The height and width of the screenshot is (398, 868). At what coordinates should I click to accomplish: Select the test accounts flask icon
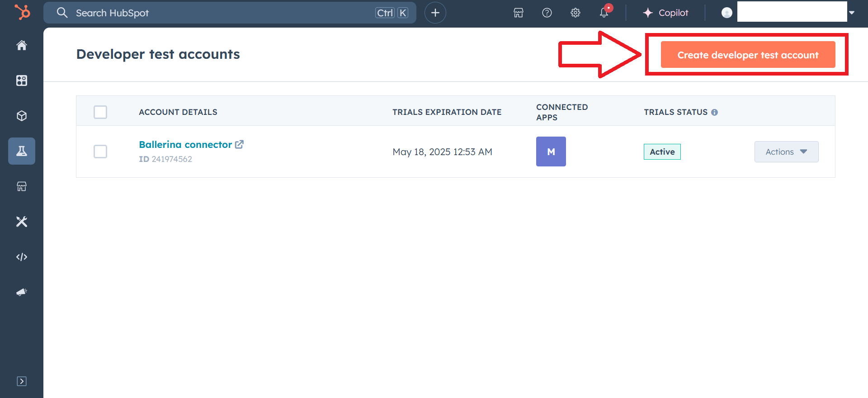click(22, 151)
